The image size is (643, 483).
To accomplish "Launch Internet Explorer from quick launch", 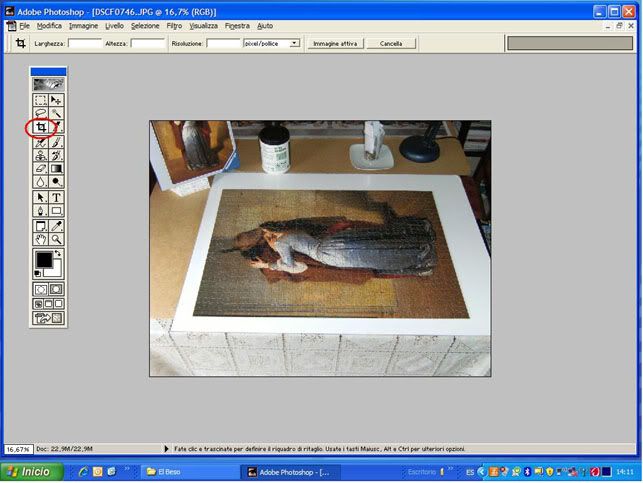I will click(83, 472).
